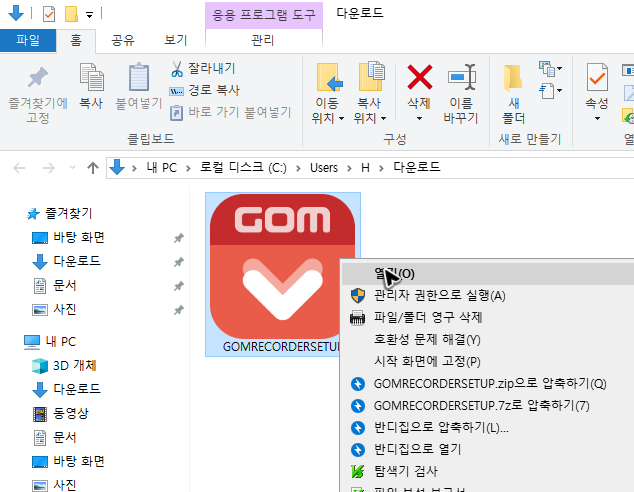Choose GOMRECORDERSETUP.7z로 압축하기(7)
This screenshot has height=492, width=634.
pyautogui.click(x=488, y=405)
